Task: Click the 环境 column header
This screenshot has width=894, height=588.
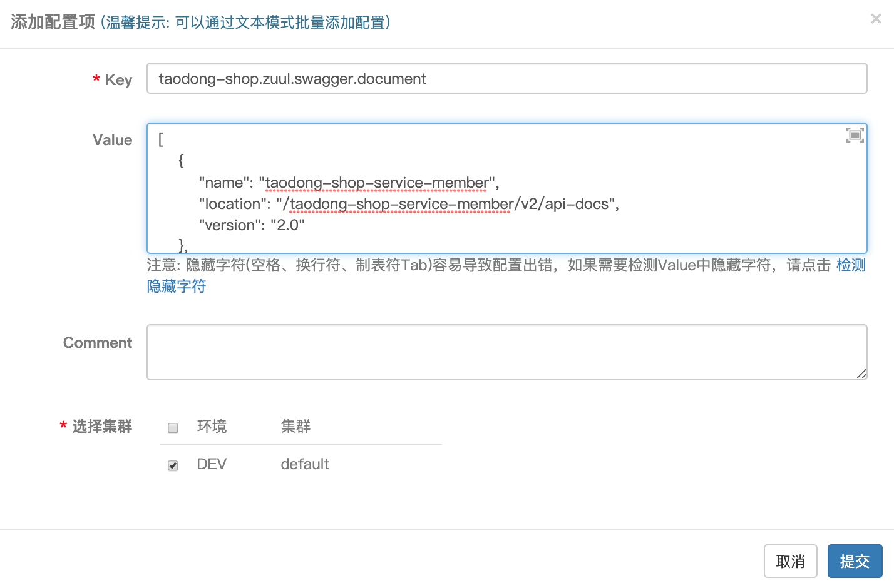Action: pyautogui.click(x=212, y=427)
